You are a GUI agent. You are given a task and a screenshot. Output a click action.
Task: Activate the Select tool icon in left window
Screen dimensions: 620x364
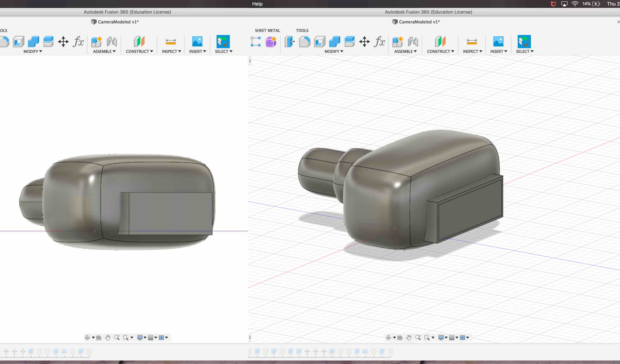(x=223, y=42)
